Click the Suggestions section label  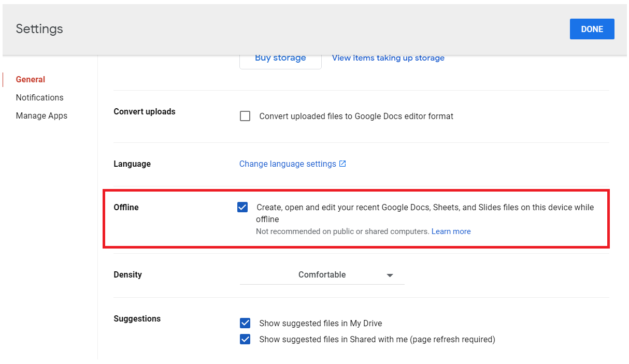[137, 318]
